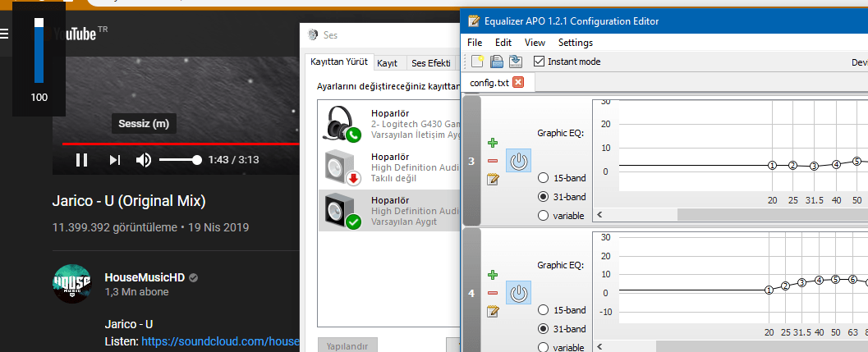Toggle the power button for filter 3
868x352 pixels.
tap(518, 161)
